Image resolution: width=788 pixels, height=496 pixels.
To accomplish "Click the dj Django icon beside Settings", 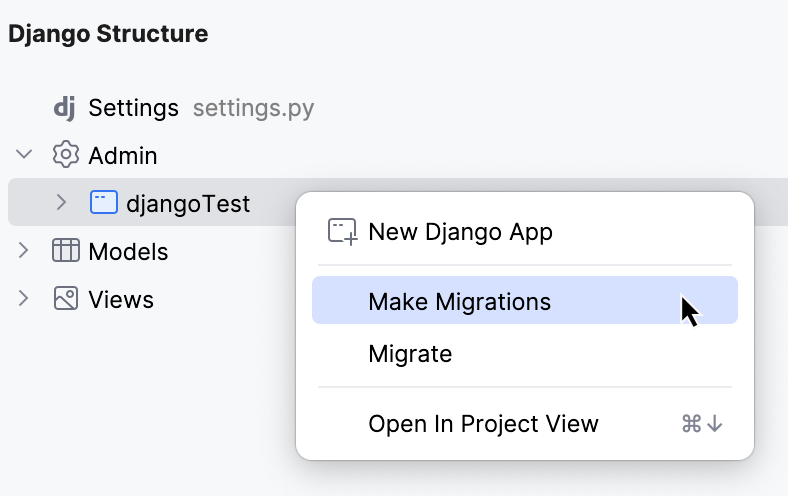I will (64, 108).
